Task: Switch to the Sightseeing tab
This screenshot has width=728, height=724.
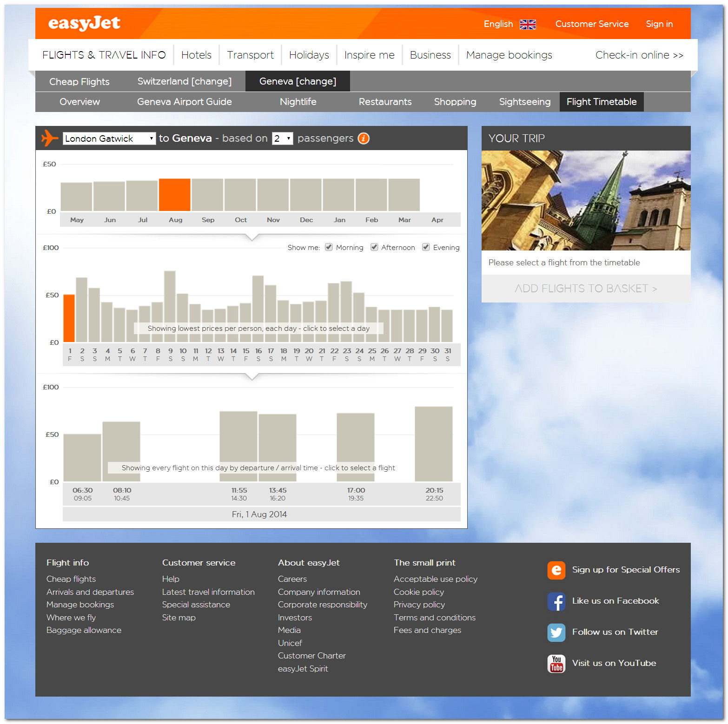Action: (x=525, y=102)
